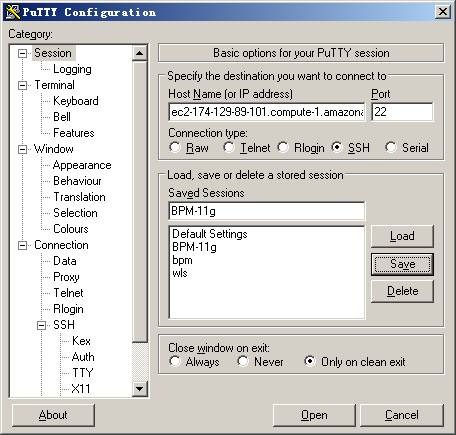Click the category list scrollbar thumb
This screenshot has height=435, width=456.
click(x=139, y=201)
